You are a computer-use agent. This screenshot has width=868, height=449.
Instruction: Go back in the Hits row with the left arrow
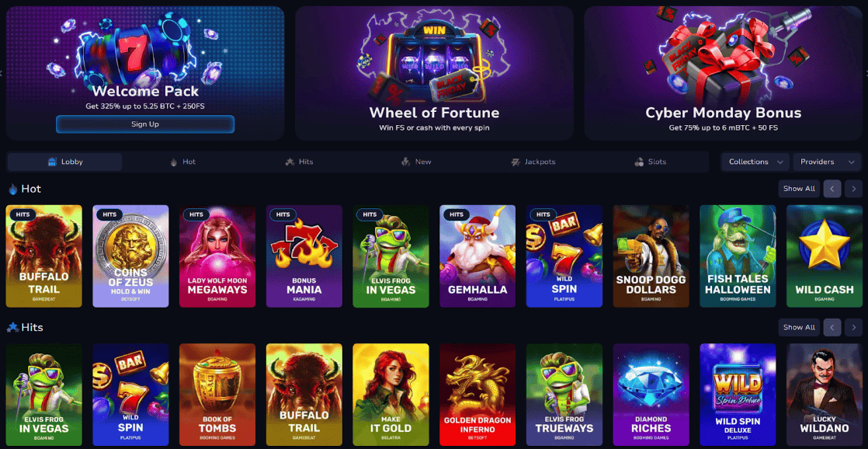(832, 327)
